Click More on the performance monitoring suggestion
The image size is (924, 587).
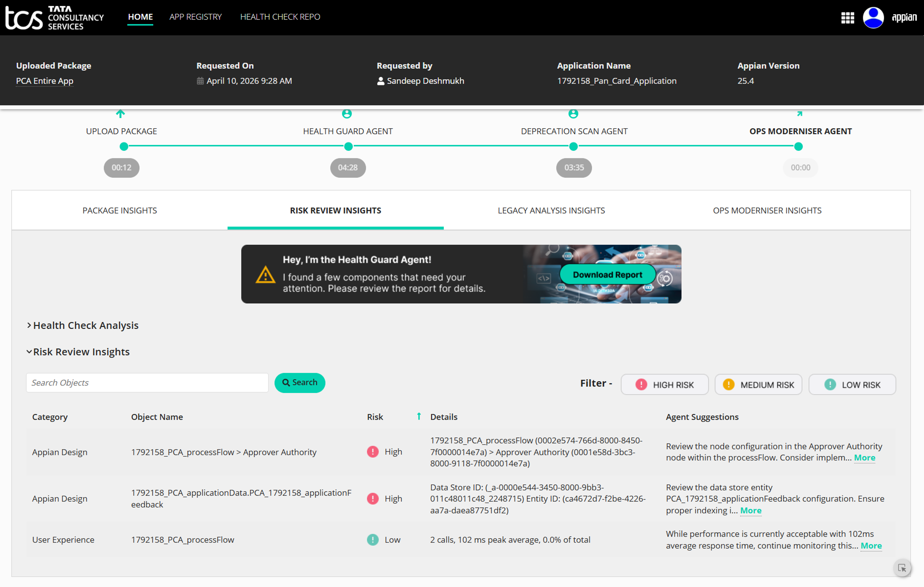[x=871, y=546]
